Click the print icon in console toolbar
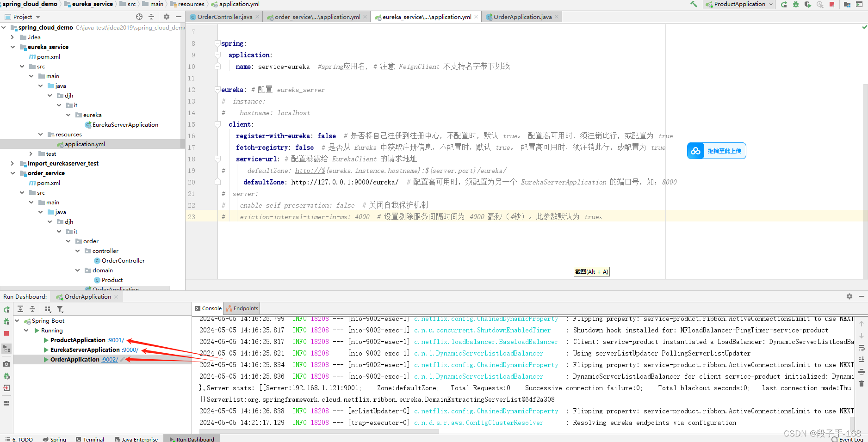 862,371
